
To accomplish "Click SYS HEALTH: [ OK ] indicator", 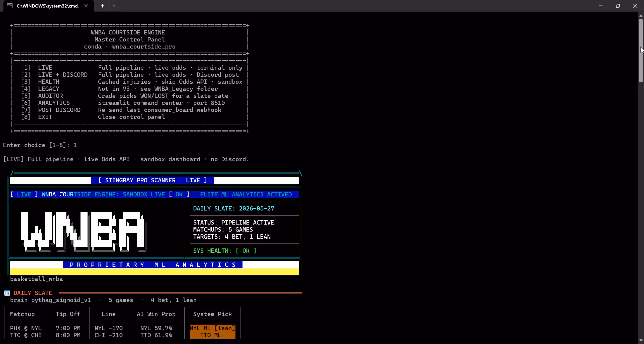I will click(225, 251).
